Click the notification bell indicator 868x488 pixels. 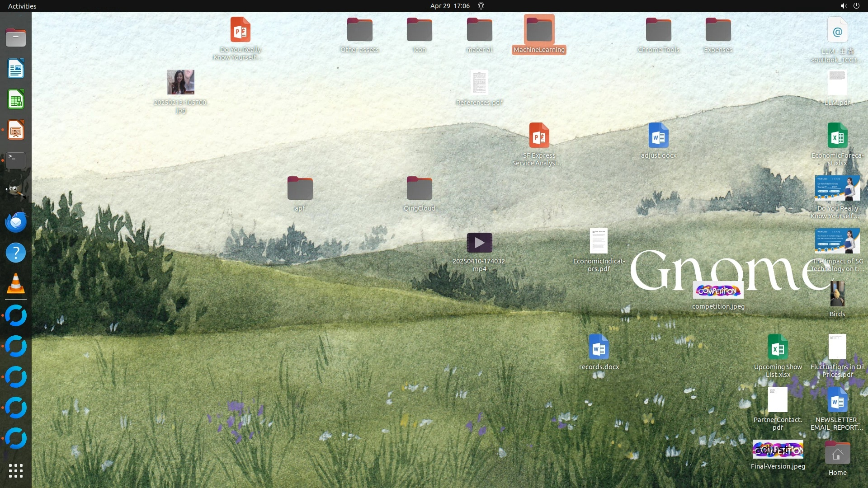coord(481,6)
